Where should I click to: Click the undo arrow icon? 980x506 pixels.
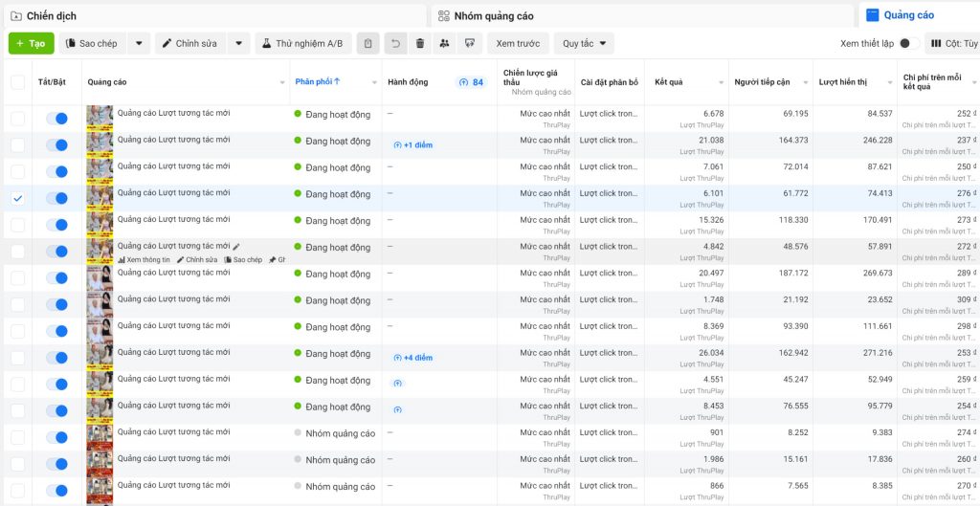tap(395, 44)
